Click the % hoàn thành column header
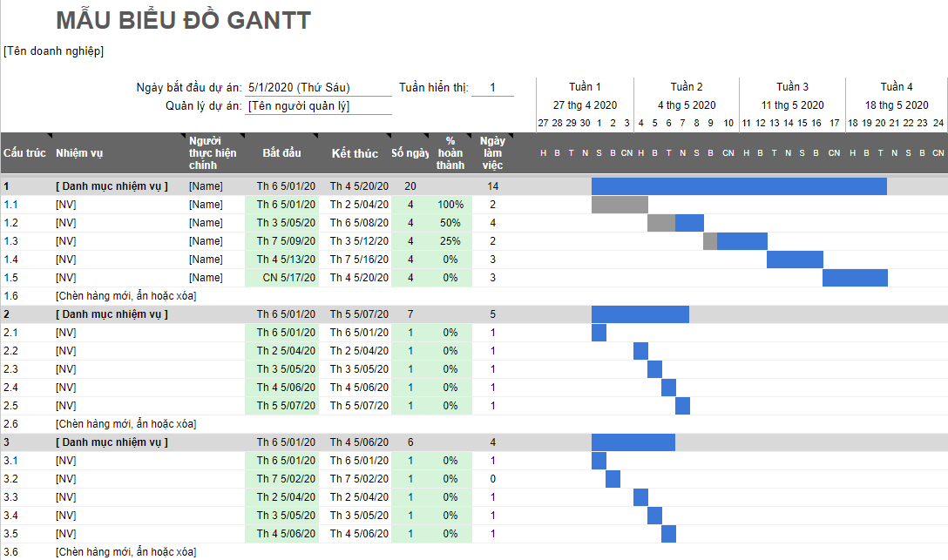Viewport: 948px width, 560px height. 450,152
